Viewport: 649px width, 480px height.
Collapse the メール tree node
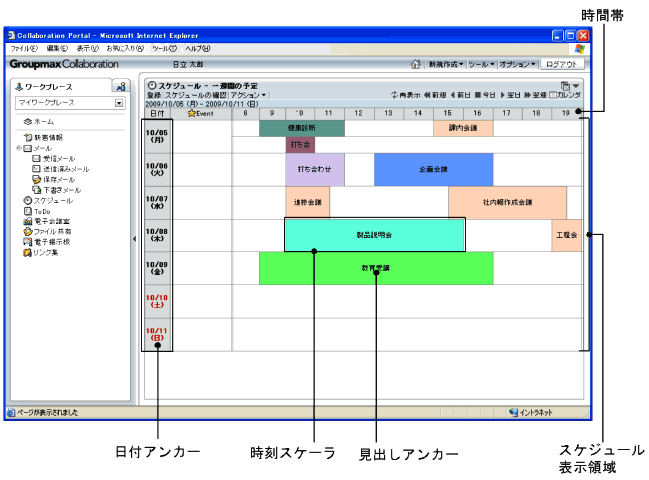(x=19, y=148)
